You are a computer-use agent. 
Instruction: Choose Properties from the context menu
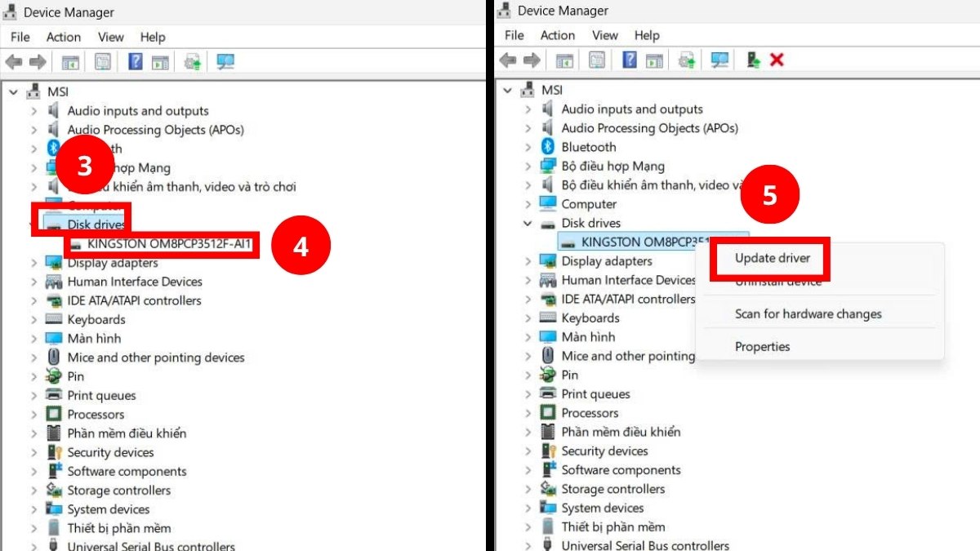pos(763,346)
